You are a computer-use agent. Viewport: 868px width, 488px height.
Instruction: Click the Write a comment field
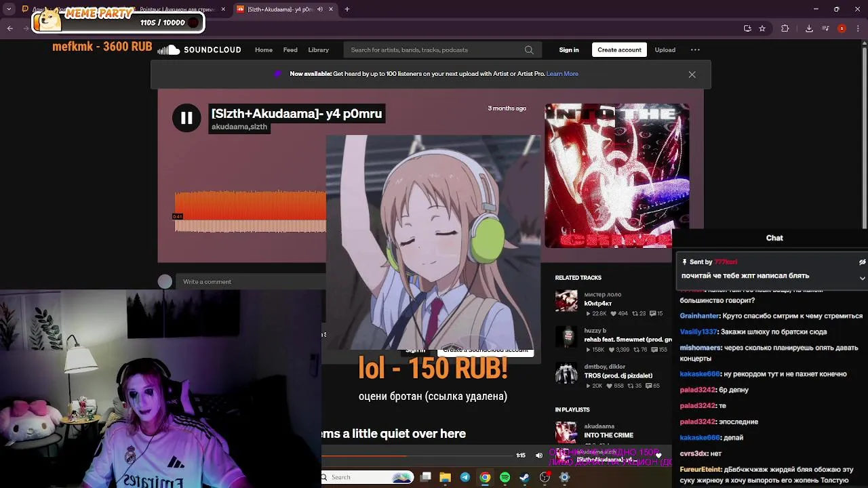[x=251, y=281]
